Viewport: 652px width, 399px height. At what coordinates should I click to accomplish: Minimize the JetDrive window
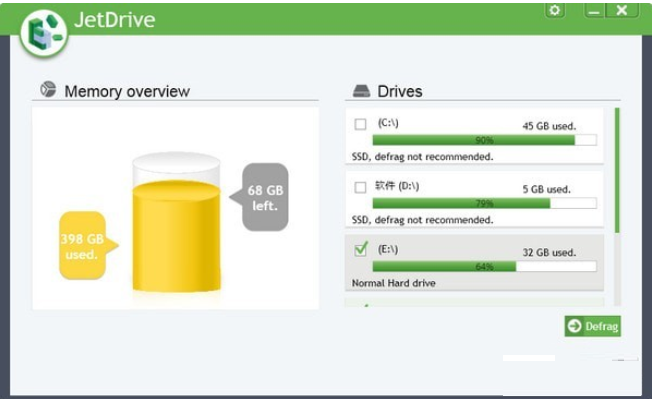tap(595, 10)
